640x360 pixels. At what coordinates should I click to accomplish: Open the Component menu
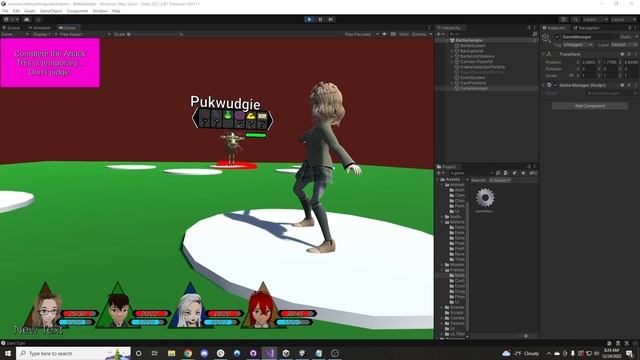[77, 11]
